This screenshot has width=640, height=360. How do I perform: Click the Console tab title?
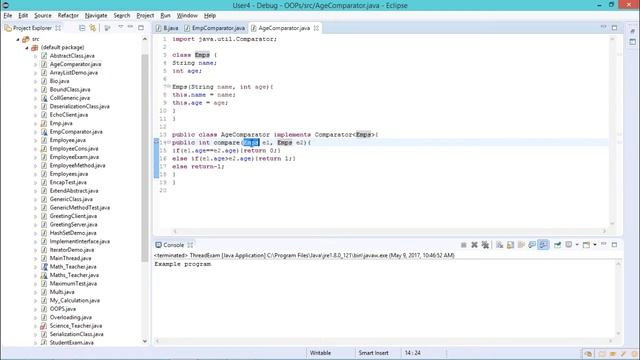coord(173,245)
